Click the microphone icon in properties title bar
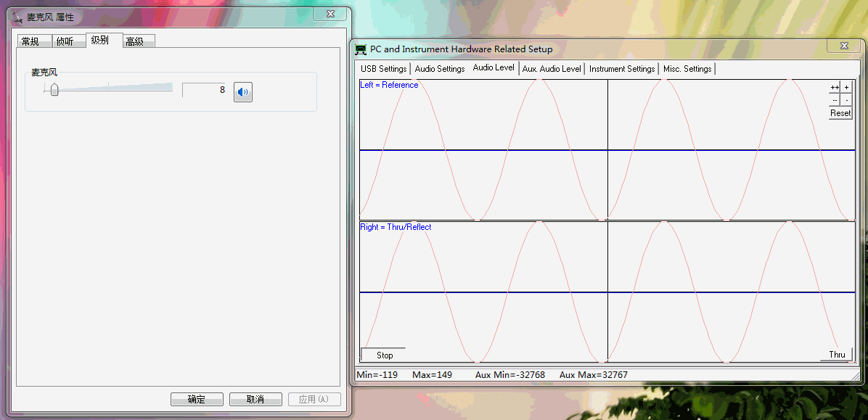Image resolution: width=868 pixels, height=420 pixels. click(x=17, y=17)
